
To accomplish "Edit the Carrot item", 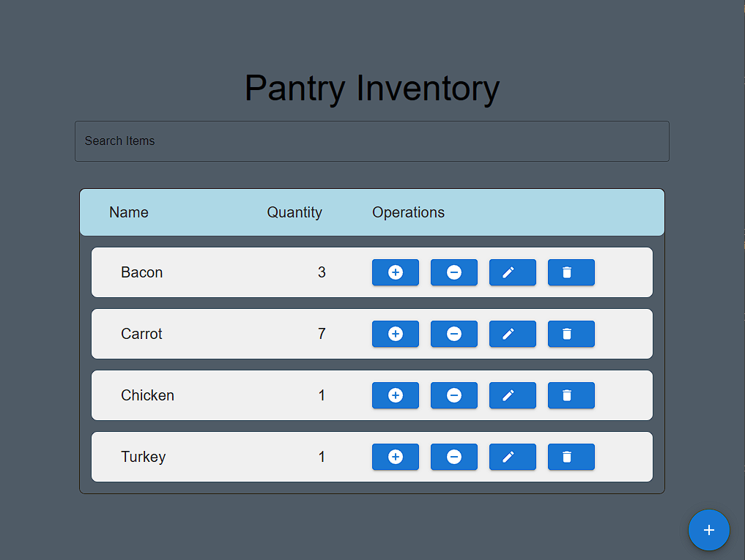I will click(x=513, y=334).
